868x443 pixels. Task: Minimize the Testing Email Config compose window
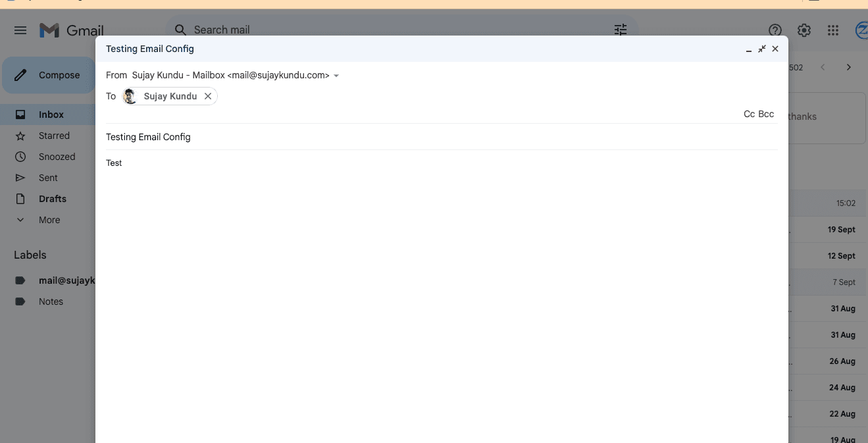click(x=748, y=49)
